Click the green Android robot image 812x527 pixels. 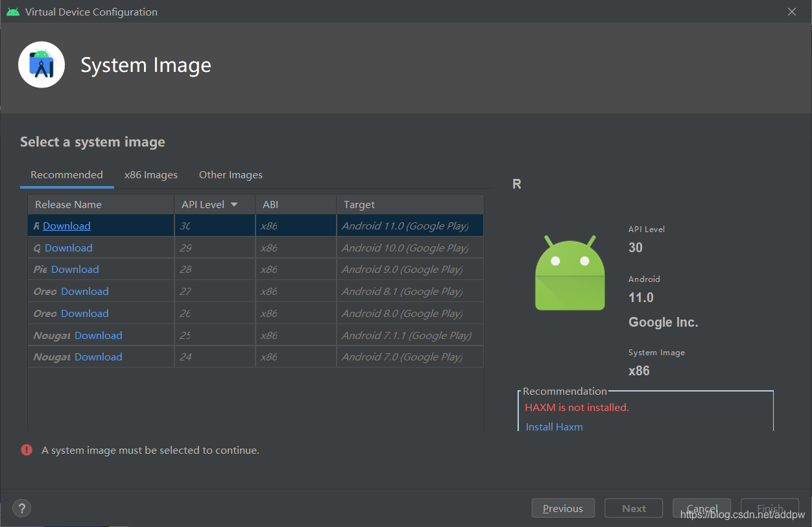[569, 273]
